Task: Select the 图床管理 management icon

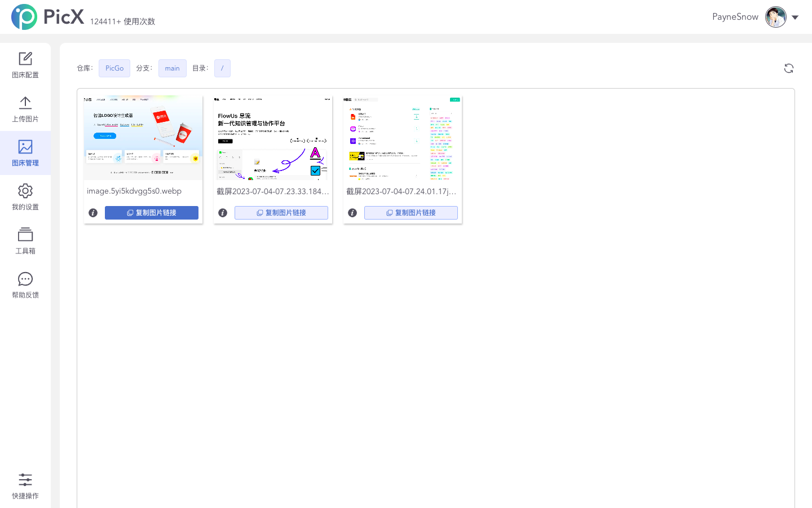Action: 25,152
